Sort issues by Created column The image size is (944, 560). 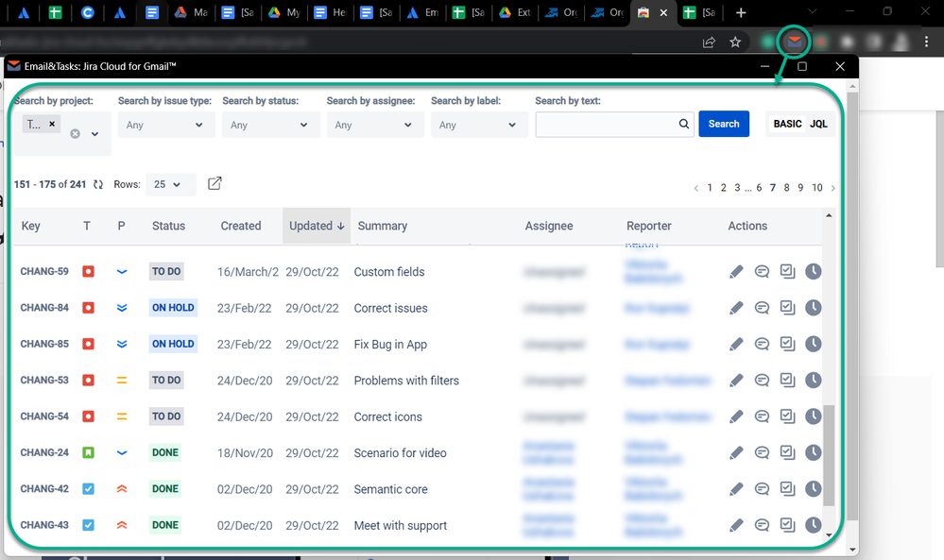click(241, 226)
